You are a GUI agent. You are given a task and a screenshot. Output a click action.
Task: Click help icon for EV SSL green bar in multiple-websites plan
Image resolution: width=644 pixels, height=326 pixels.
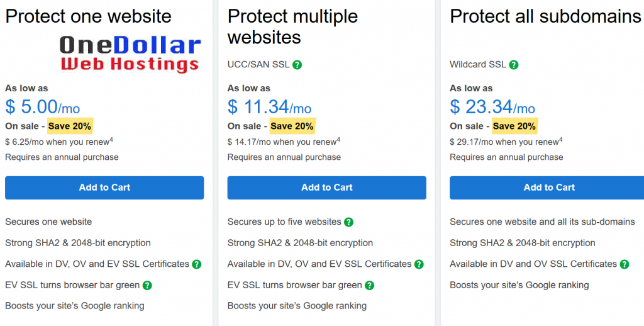[x=369, y=285]
